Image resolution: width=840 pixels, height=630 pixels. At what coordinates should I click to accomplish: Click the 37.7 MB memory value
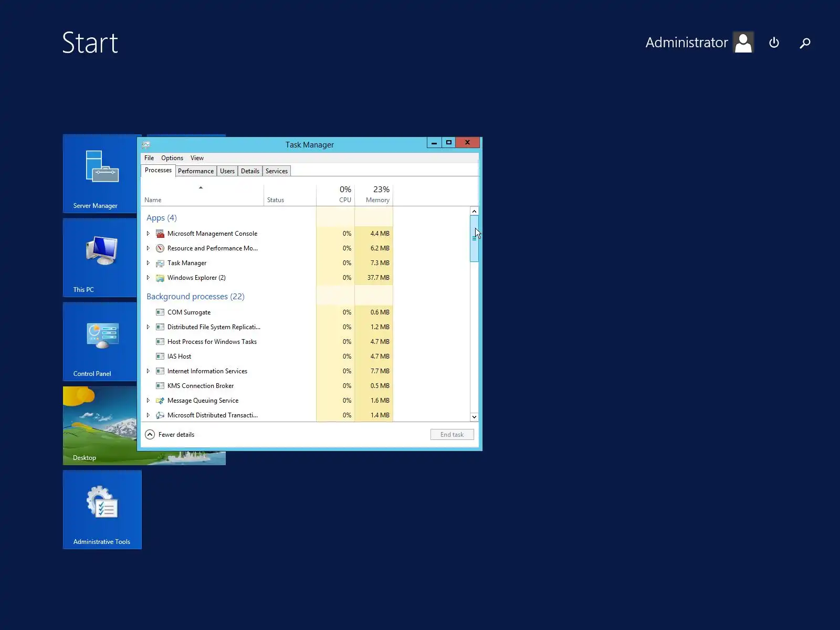click(379, 278)
